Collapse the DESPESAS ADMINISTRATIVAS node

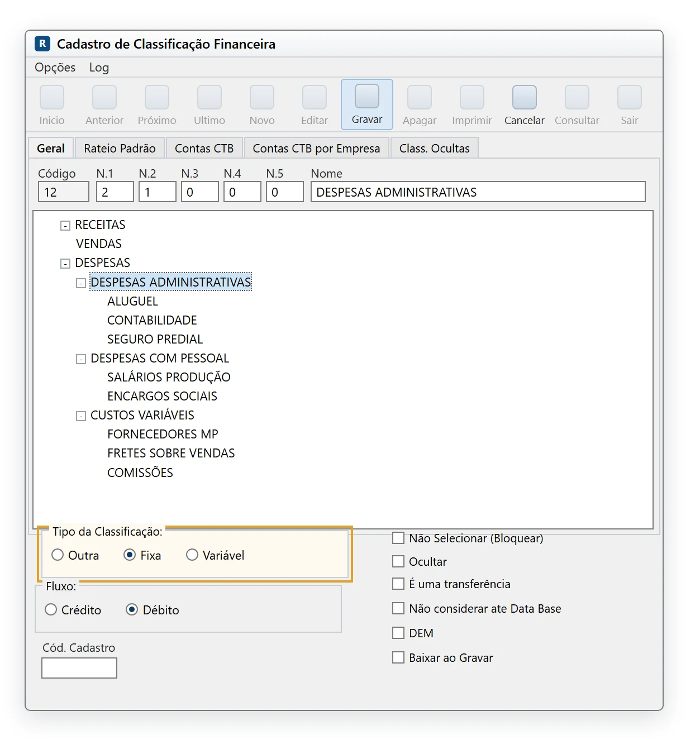(x=81, y=283)
